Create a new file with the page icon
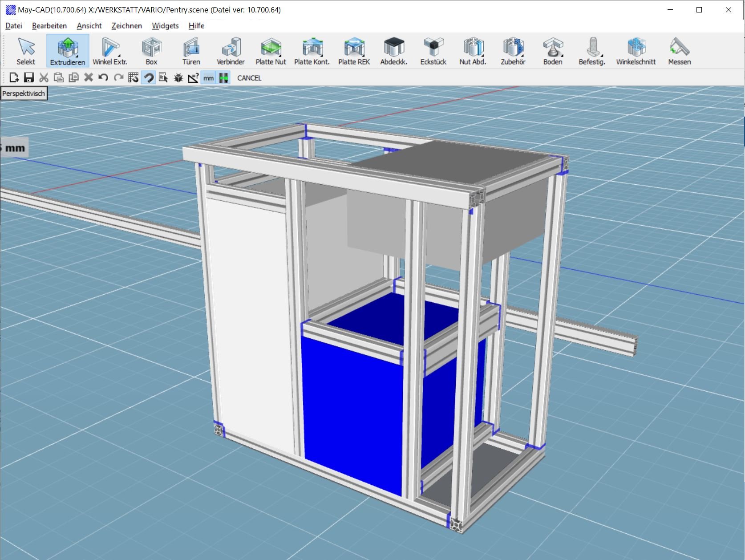The width and height of the screenshot is (745, 560). [14, 78]
